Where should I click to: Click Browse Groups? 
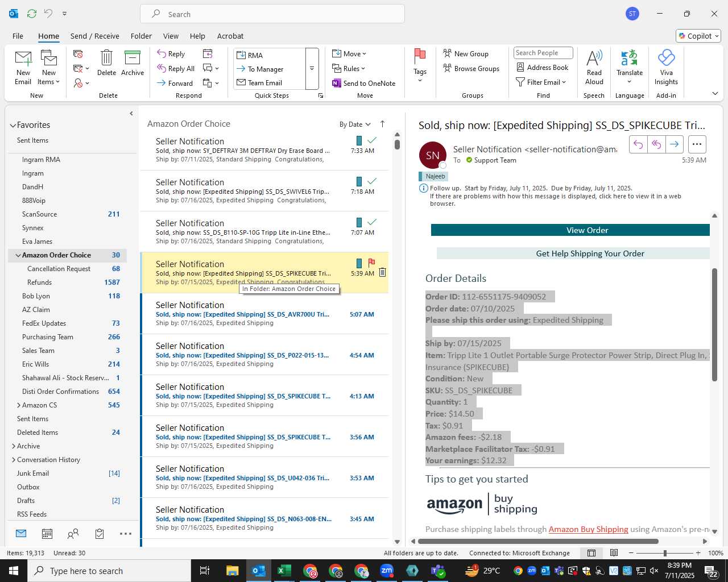471,68
